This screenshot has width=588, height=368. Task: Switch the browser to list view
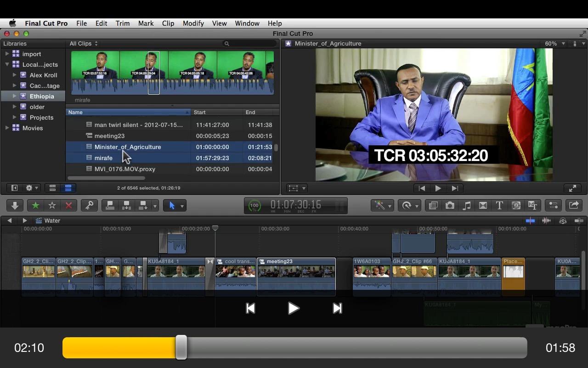68,188
